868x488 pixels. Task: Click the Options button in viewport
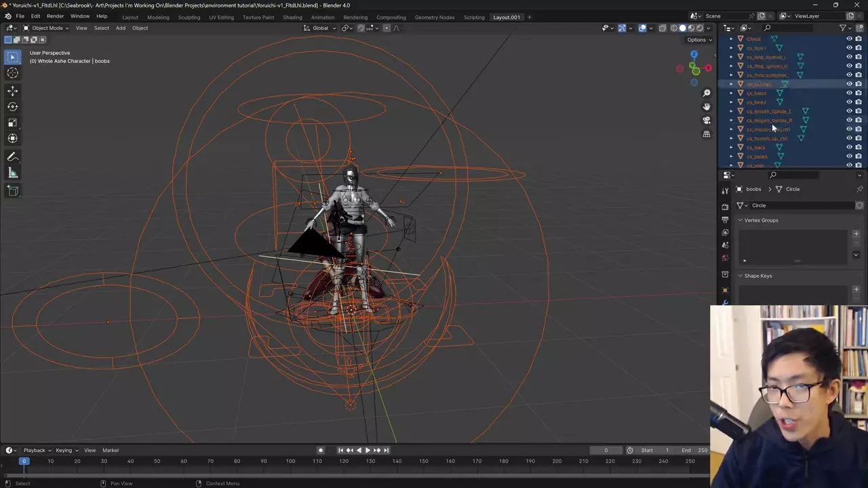click(698, 40)
